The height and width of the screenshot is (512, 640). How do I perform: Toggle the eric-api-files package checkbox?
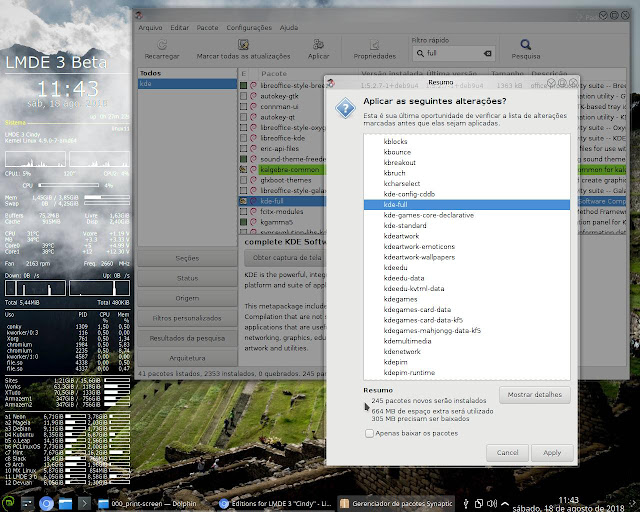click(243, 149)
